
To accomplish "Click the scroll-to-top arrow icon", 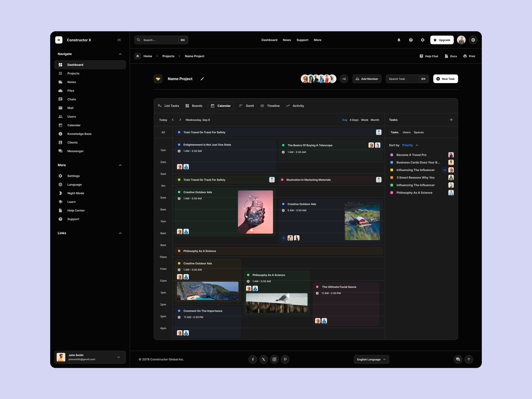I will click(469, 359).
